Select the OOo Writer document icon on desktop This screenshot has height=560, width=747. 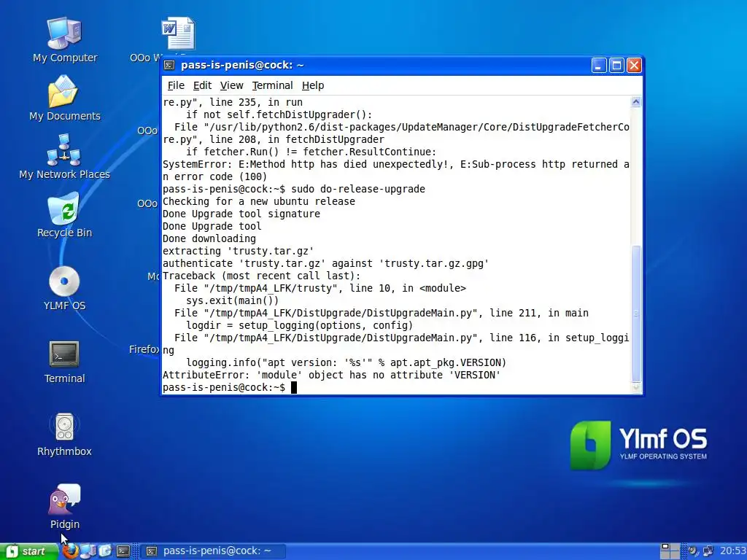click(x=178, y=34)
